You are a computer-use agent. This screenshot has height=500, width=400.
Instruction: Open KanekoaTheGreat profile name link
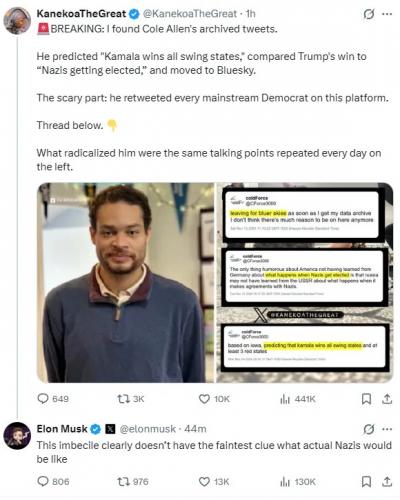(81, 14)
